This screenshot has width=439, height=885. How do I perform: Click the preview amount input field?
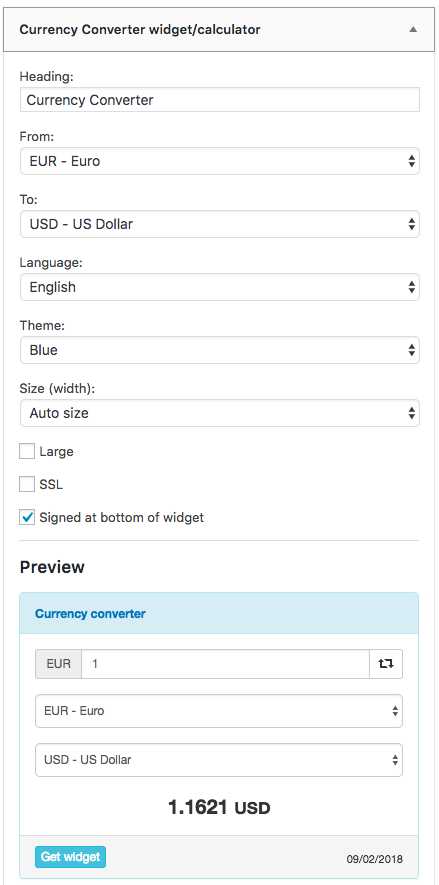(226, 664)
